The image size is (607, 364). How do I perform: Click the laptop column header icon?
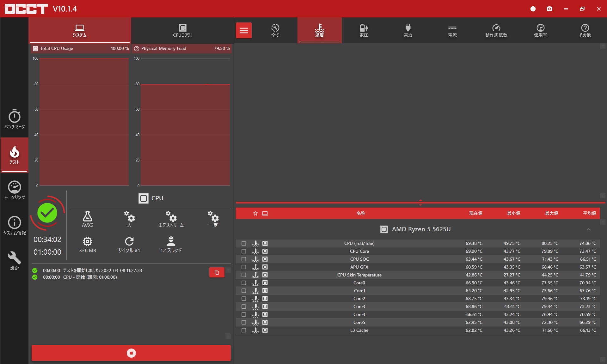(265, 213)
